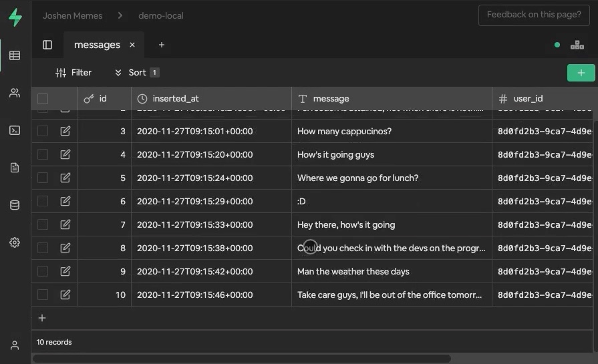Open the Filter options
This screenshot has height=364, width=598.
pyautogui.click(x=73, y=73)
